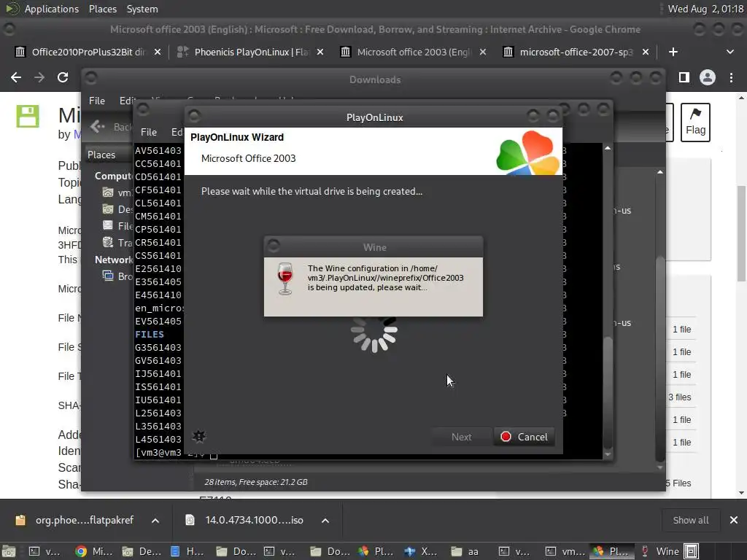
Task: Click the terminal scrollbar down arrow
Action: pos(608,455)
